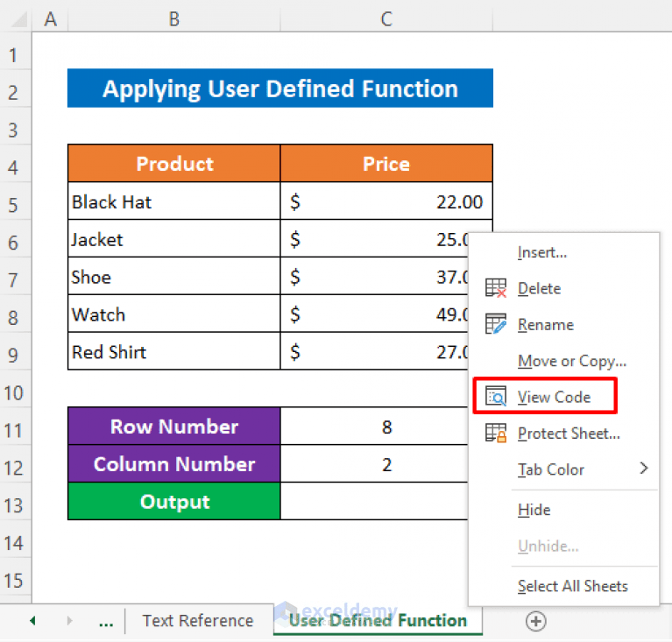Select the Red Shirt price cell
The width and height of the screenshot is (672, 642).
374,351
